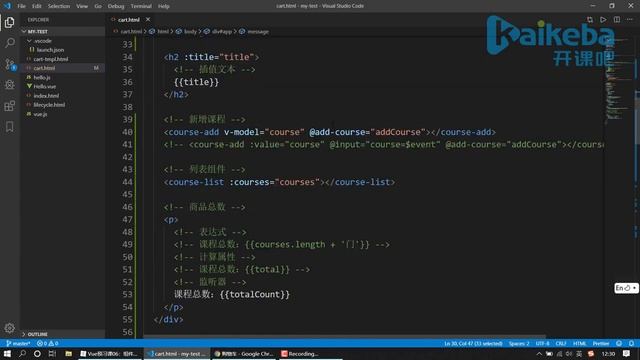Show hidden system tray icons
The image size is (640, 360).
tap(539, 354)
